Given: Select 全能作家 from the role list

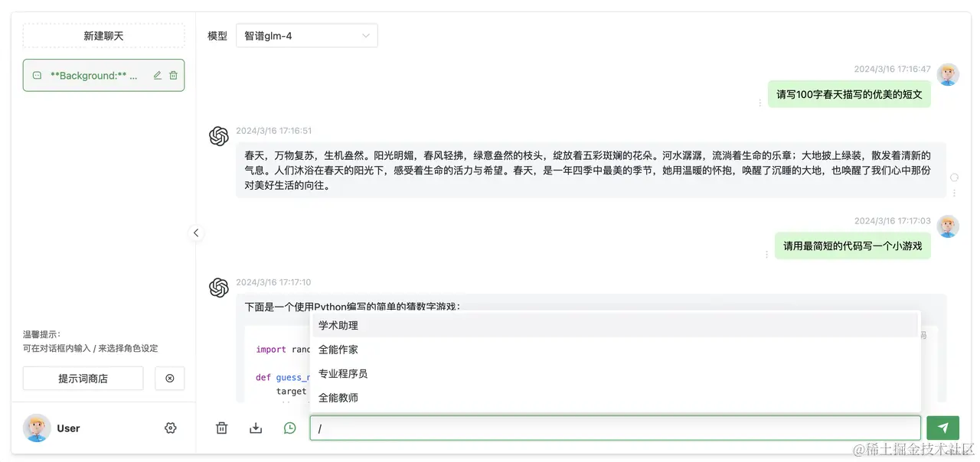Looking at the screenshot, I should (x=337, y=350).
